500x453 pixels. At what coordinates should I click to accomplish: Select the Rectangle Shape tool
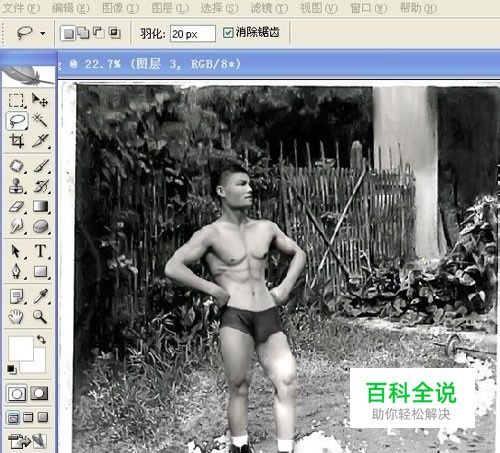pos(41,271)
